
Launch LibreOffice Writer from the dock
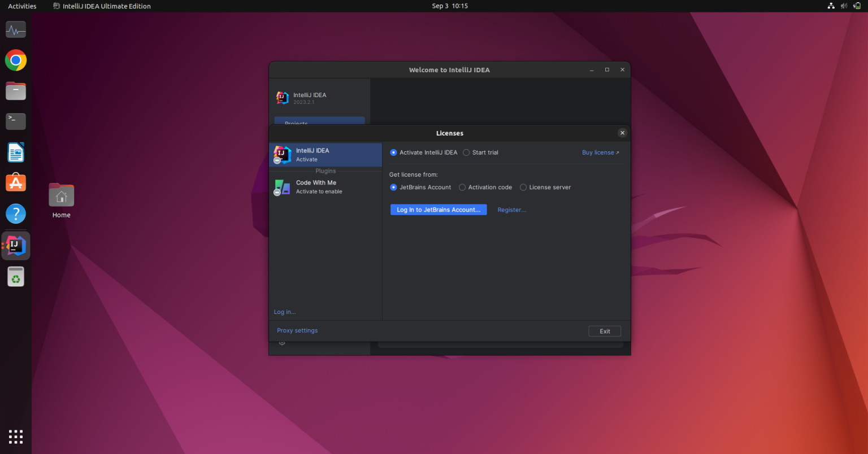(x=15, y=152)
